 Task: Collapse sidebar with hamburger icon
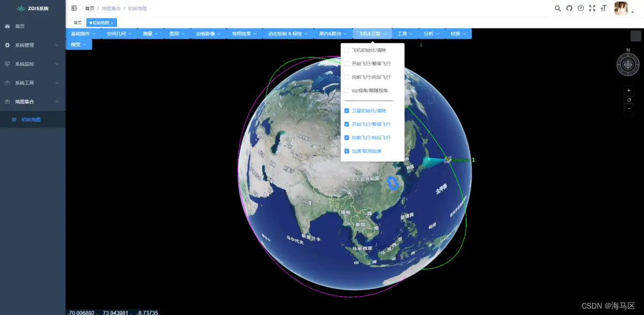[74, 8]
